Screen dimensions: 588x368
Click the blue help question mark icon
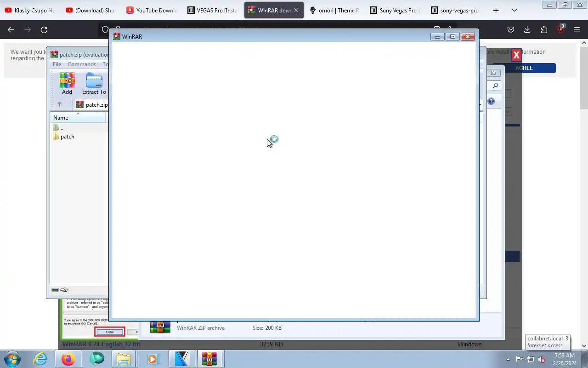point(491,101)
